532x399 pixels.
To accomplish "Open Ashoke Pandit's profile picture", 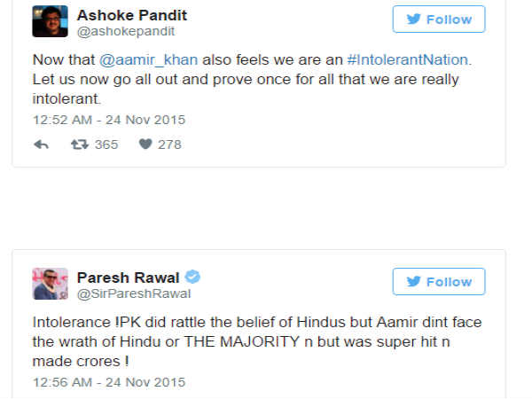I will [50, 21].
